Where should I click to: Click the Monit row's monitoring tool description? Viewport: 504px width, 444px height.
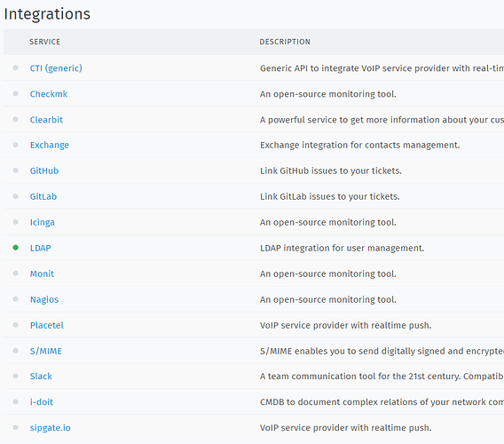click(x=327, y=274)
